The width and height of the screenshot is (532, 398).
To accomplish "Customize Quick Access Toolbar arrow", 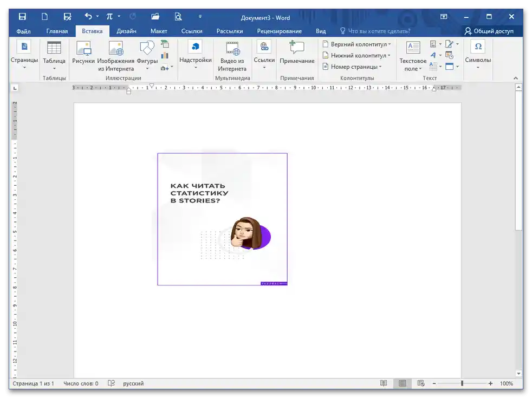I will tap(200, 16).
